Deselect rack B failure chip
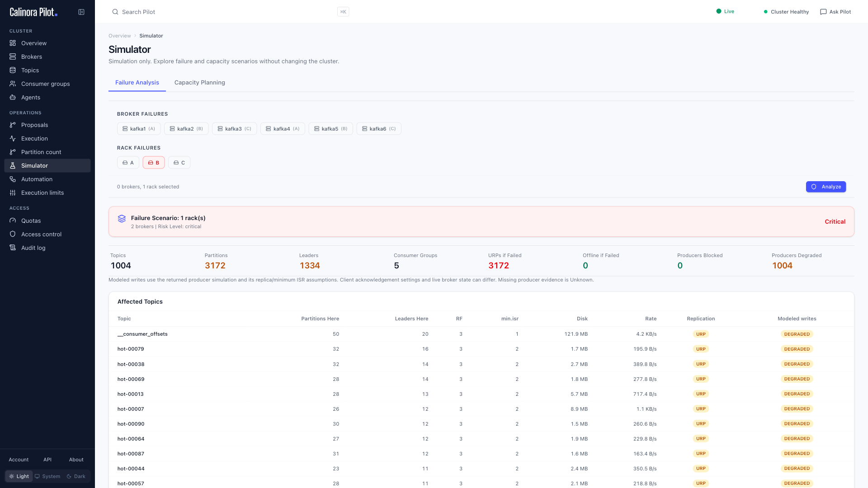 click(154, 163)
